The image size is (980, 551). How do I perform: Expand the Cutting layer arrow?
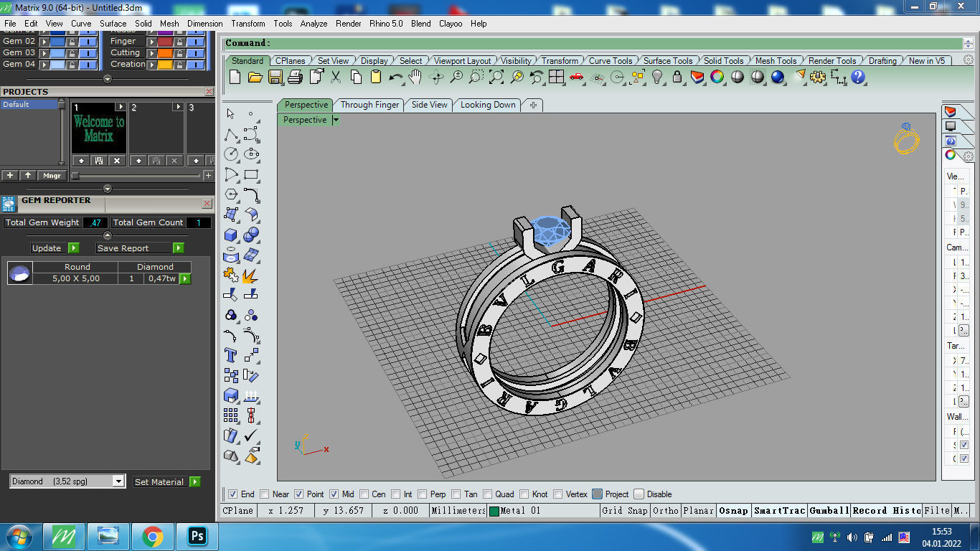(151, 53)
